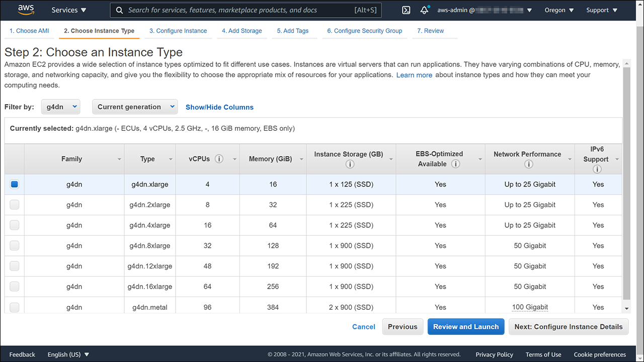Screen dimensions: 644x362
Task: Click the Review and Launch button
Action: [466, 327]
